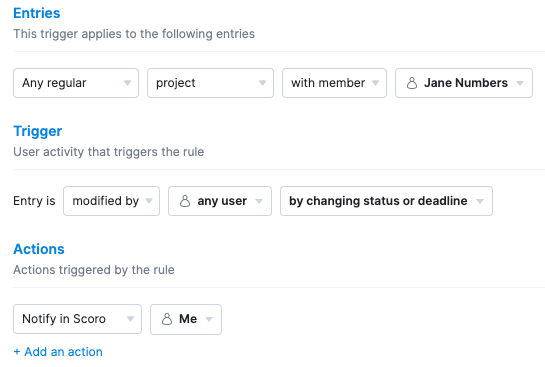Screen dimensions: 545x367
Task: Open the Me recipient dropdown
Action: click(186, 319)
